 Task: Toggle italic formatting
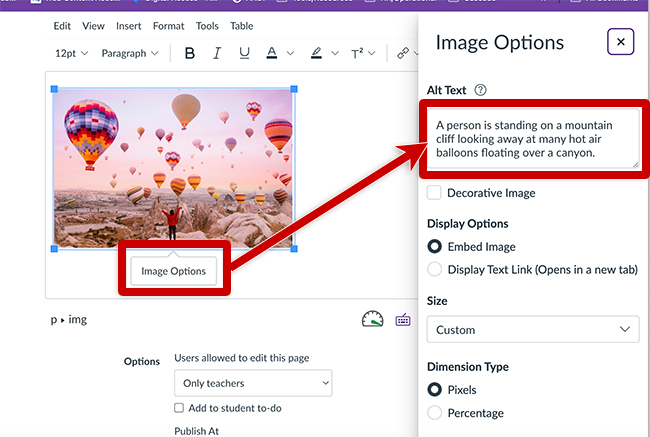click(216, 53)
